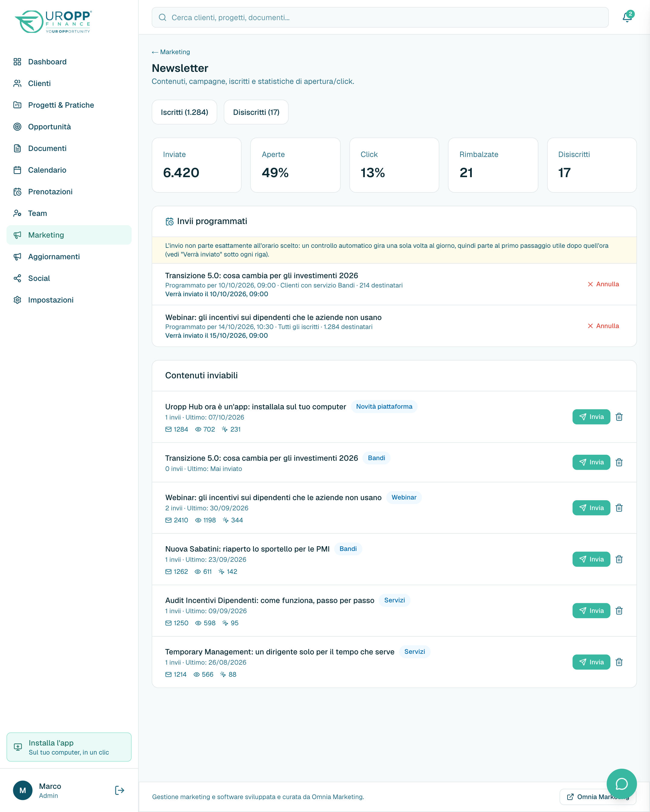Image resolution: width=650 pixels, height=812 pixels.
Task: Cancel the scheduled Transizione 5.0 send
Action: pos(603,284)
